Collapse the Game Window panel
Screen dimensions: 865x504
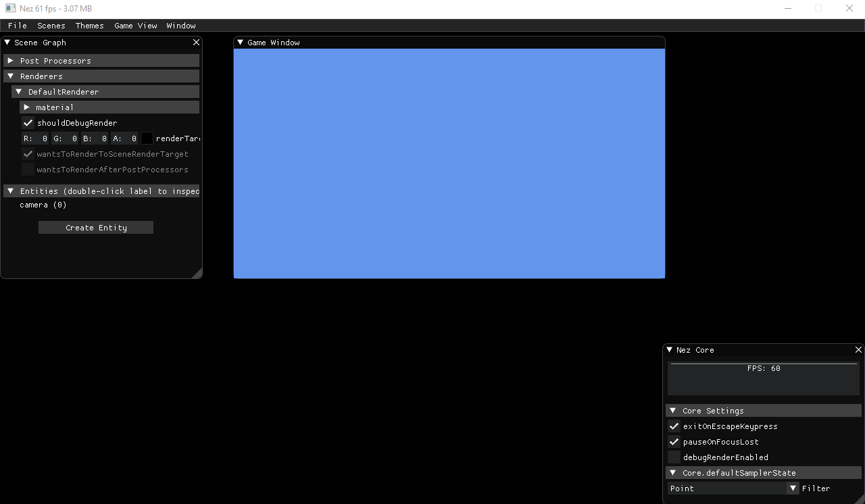point(240,42)
